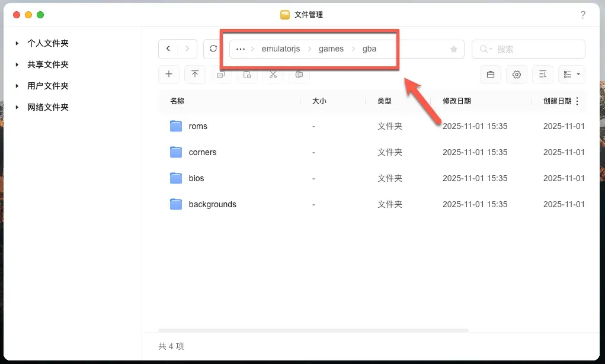This screenshot has width=605, height=364.
Task: Go to games in the breadcrumb path
Action: (331, 49)
